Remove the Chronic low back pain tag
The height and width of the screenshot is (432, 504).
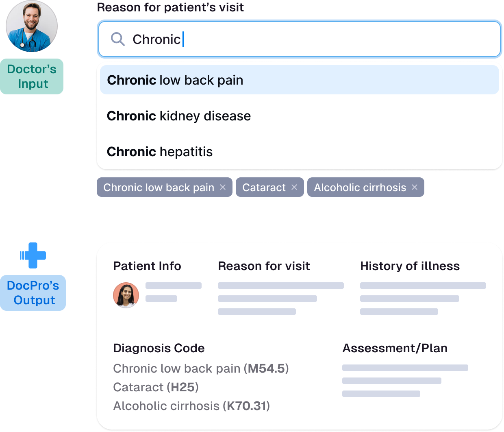(223, 187)
